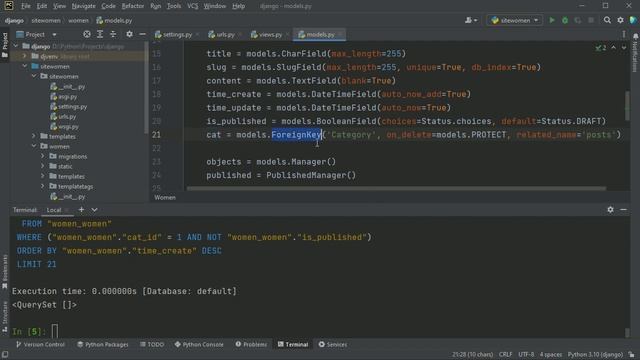Toggle Project side tool window stripe

[4, 45]
